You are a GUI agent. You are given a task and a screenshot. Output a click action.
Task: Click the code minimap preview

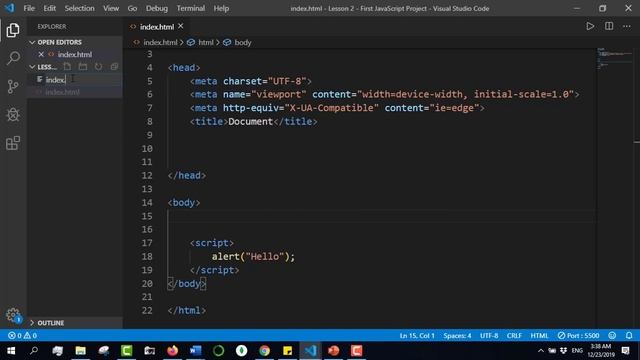(614, 58)
